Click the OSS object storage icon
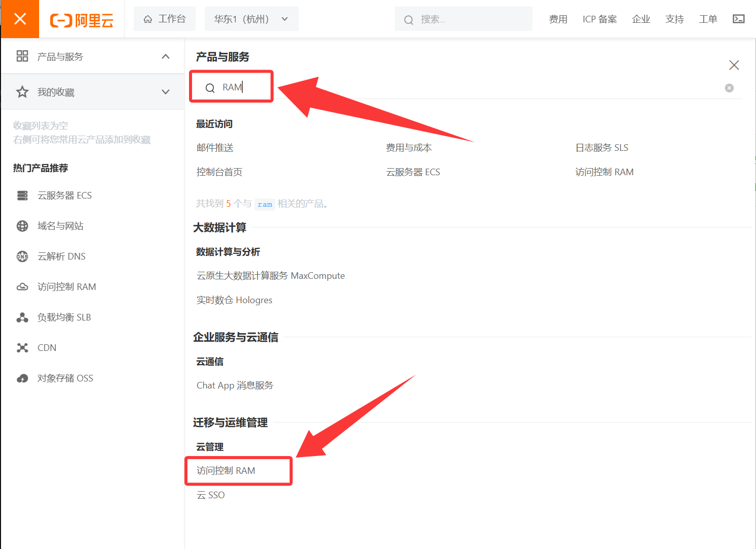 pos(22,378)
